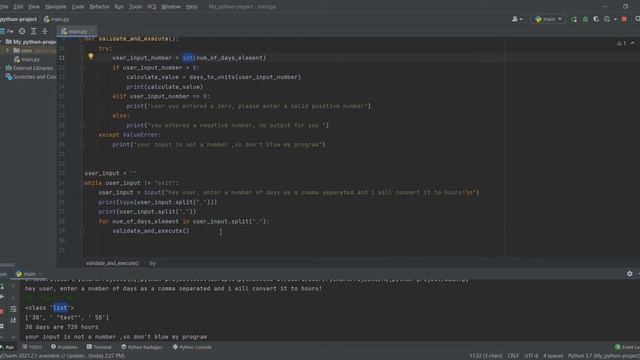Open the Problems tool window tab
This screenshot has width=640, height=360.
tap(64, 347)
